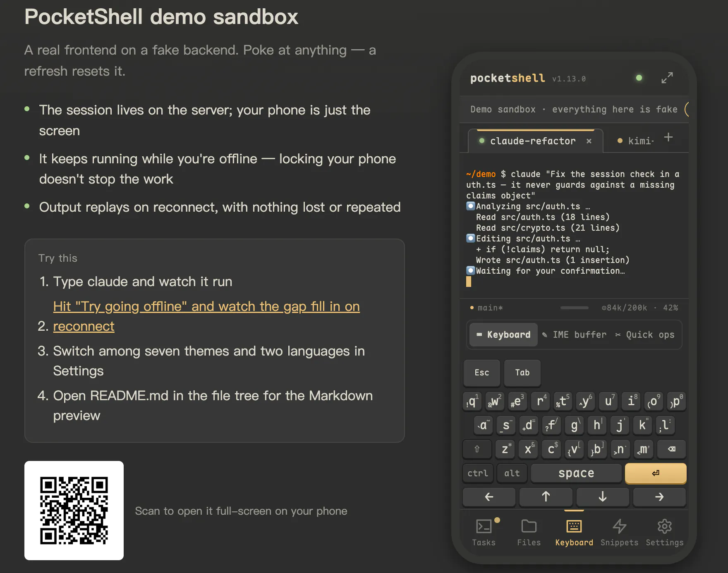The image size is (728, 573).
Task: Open the Snippets tab in bottom navigation
Action: click(x=620, y=532)
